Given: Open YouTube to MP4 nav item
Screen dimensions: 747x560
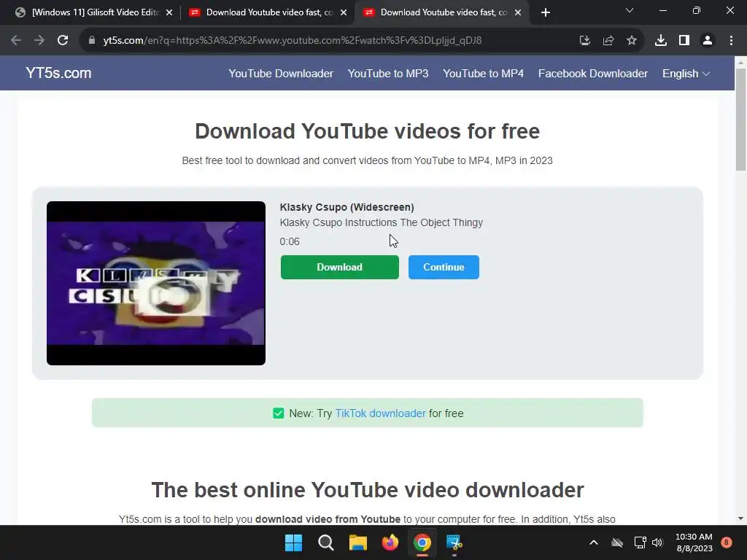Looking at the screenshot, I should point(483,74).
